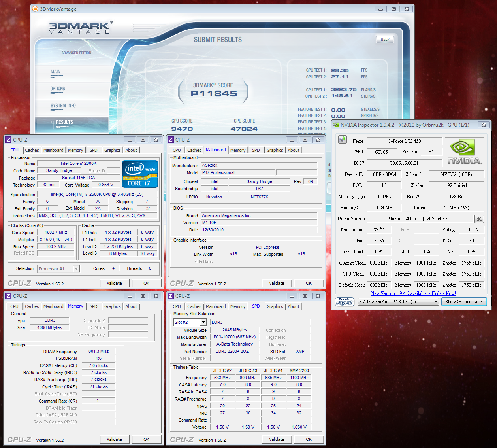Click the 3DMark Vantage logo
497x448 pixels.
tap(81, 28)
